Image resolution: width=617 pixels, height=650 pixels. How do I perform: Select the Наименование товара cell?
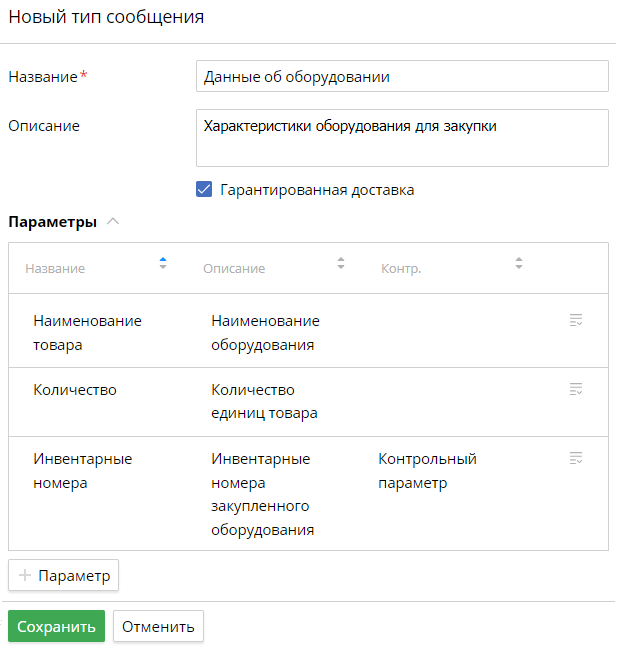pos(87,332)
